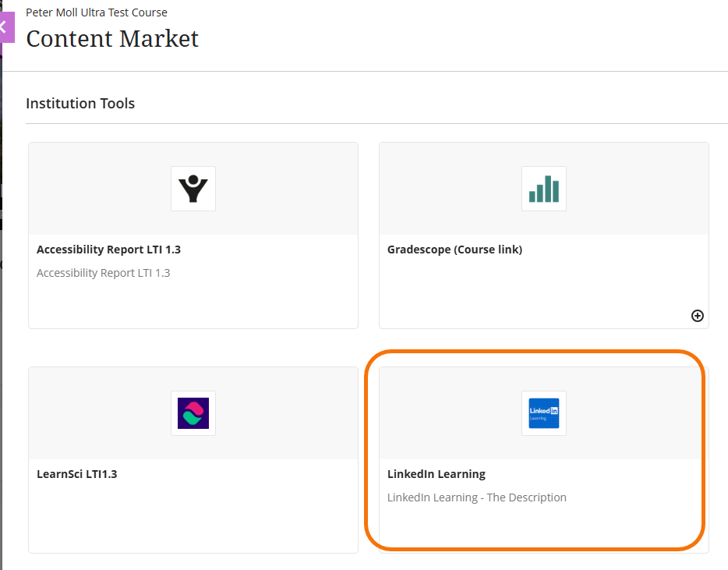Open the LinkedIn Learning title
Viewport: 728px width, 570px height.
click(x=436, y=474)
